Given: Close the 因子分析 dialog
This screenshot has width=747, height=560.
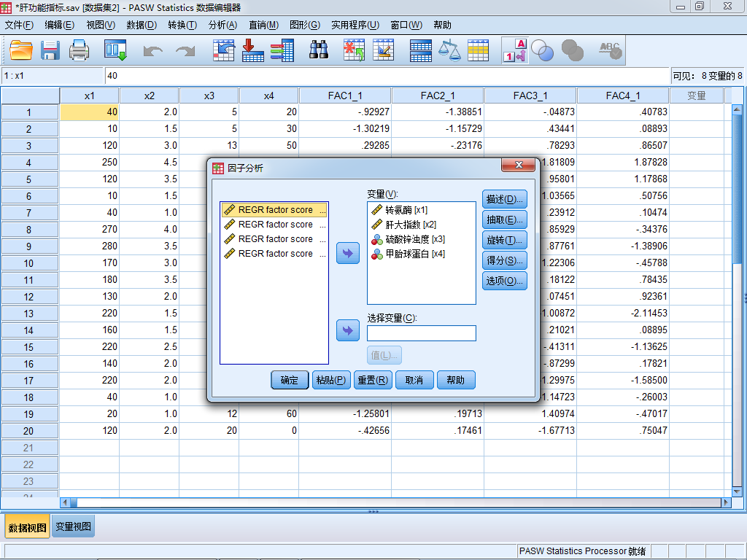Looking at the screenshot, I should [519, 165].
